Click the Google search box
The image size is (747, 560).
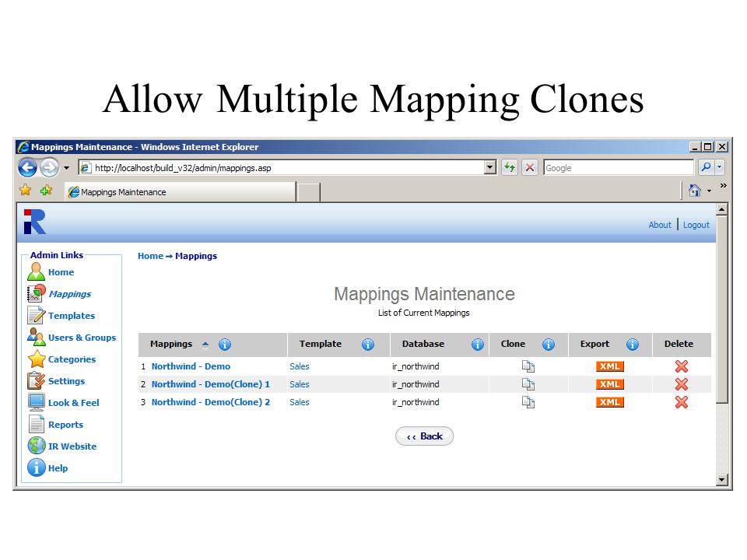point(619,168)
